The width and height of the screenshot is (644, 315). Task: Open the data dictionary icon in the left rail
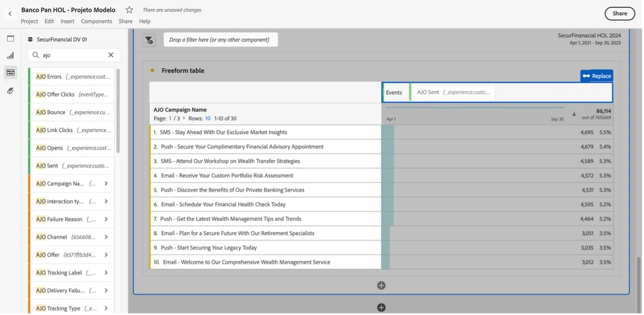pos(10,91)
